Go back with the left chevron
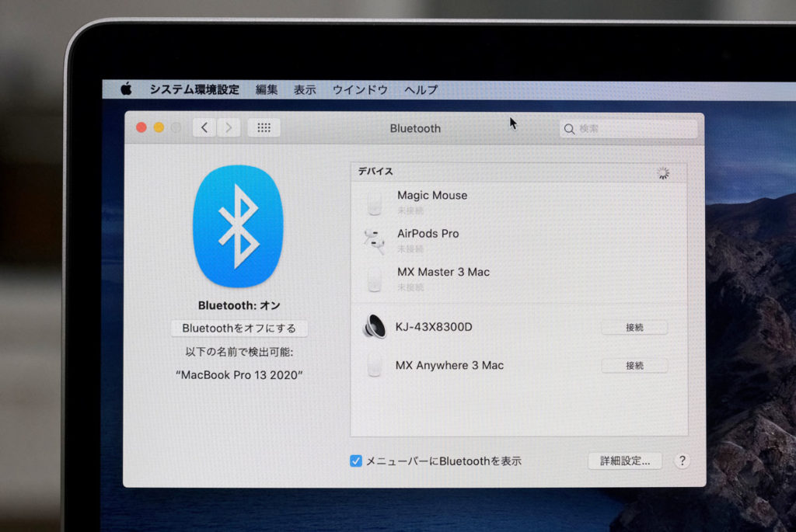796x532 pixels. coord(204,127)
